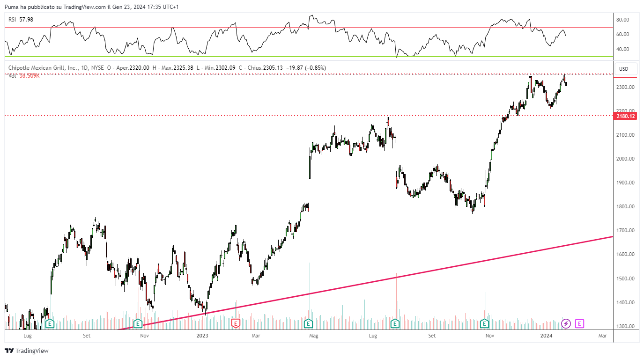Click the earnings marker under the August 2023 gap down
The width and height of the screenshot is (644, 359).
tap(395, 323)
